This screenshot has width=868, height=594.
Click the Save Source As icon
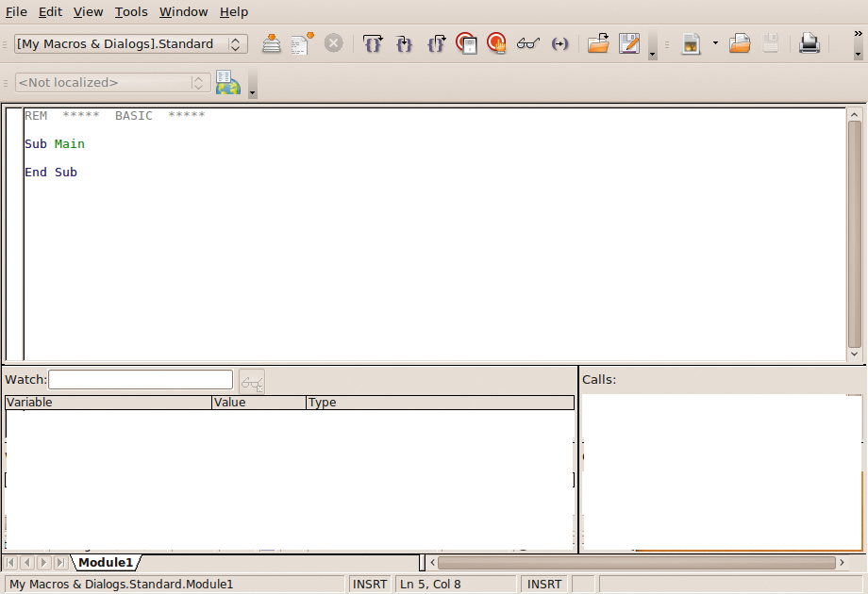point(629,43)
